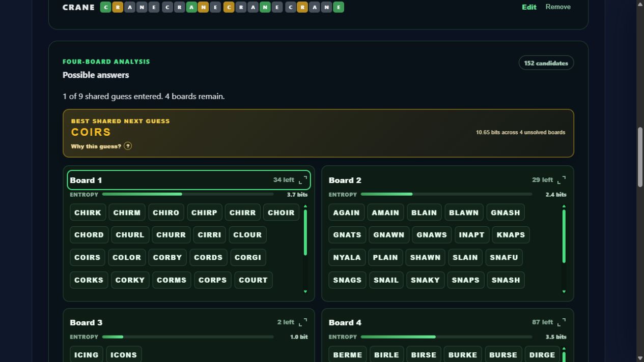Expand Board 2 panel icon
644x362 pixels.
pos(562,180)
